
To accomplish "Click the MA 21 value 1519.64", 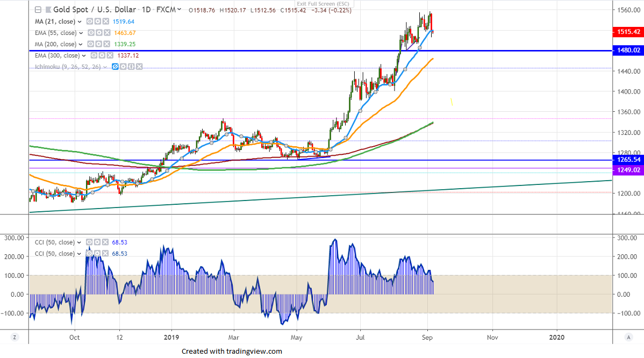I will pos(124,22).
